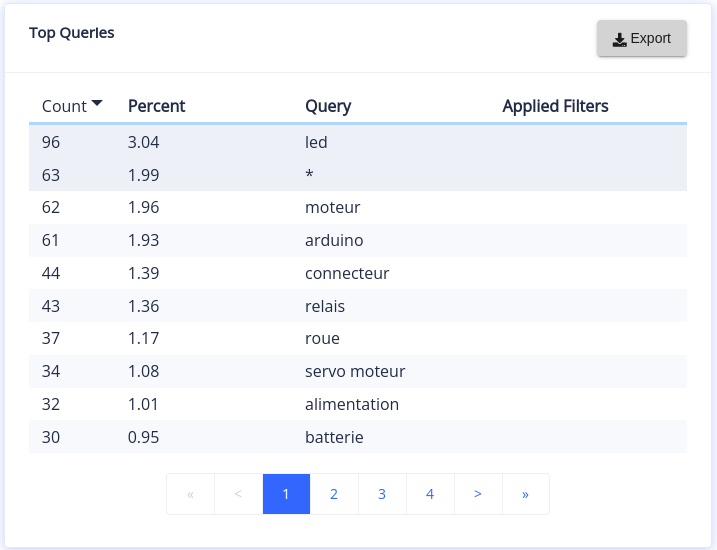Click the 'alimentation' query row
The width and height of the screenshot is (717, 550).
click(x=352, y=404)
